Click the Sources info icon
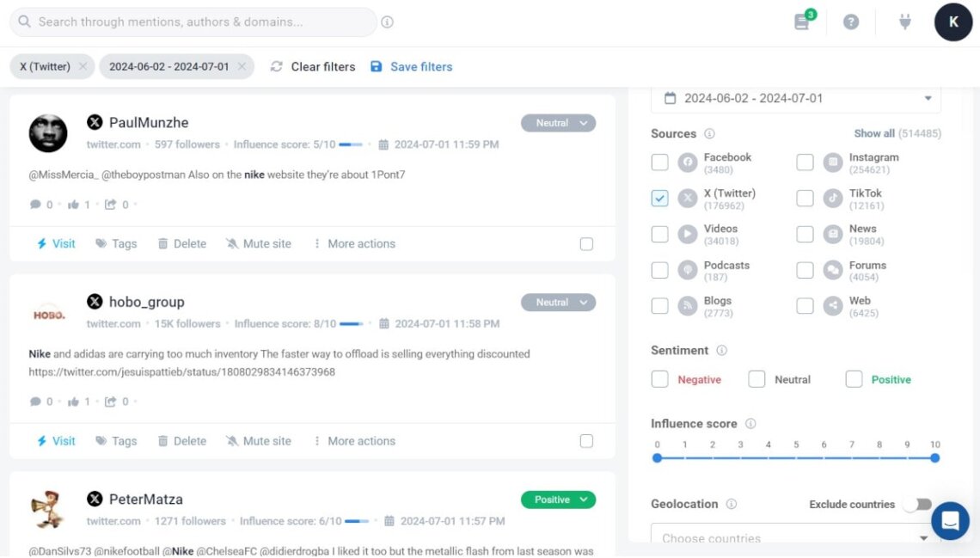The image size is (980, 558). pos(709,134)
